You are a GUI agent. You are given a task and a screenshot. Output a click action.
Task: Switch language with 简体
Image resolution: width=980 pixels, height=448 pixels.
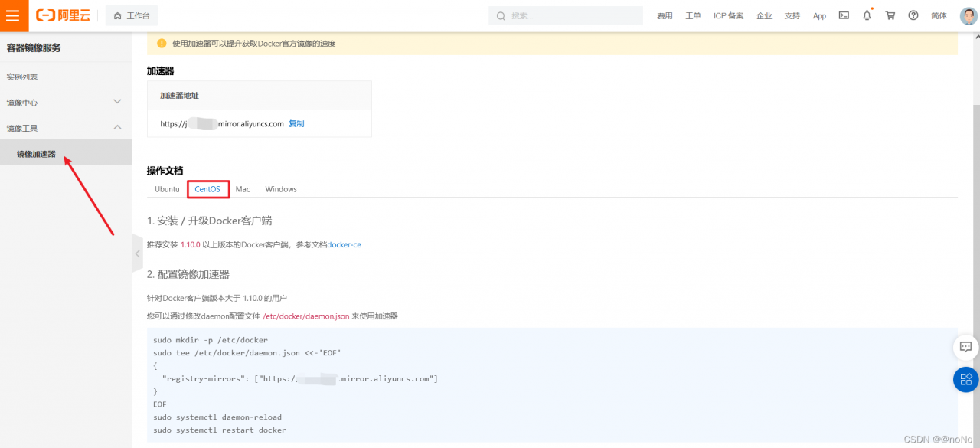pos(939,15)
